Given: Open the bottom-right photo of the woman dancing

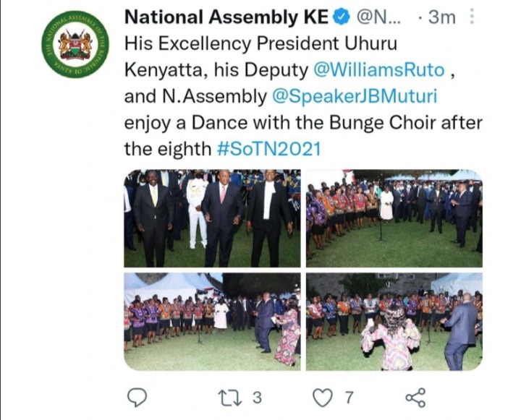Looking at the screenshot, I should click(394, 322).
